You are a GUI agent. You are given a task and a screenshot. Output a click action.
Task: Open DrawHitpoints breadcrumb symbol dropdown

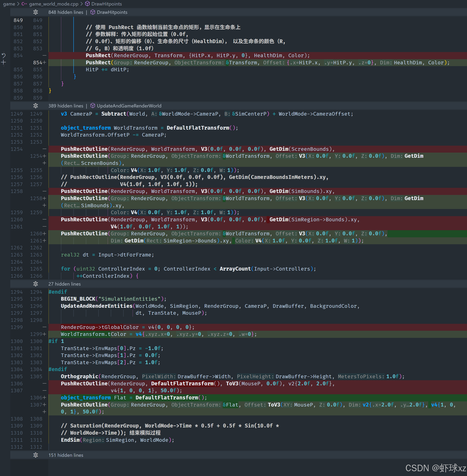tap(106, 4)
